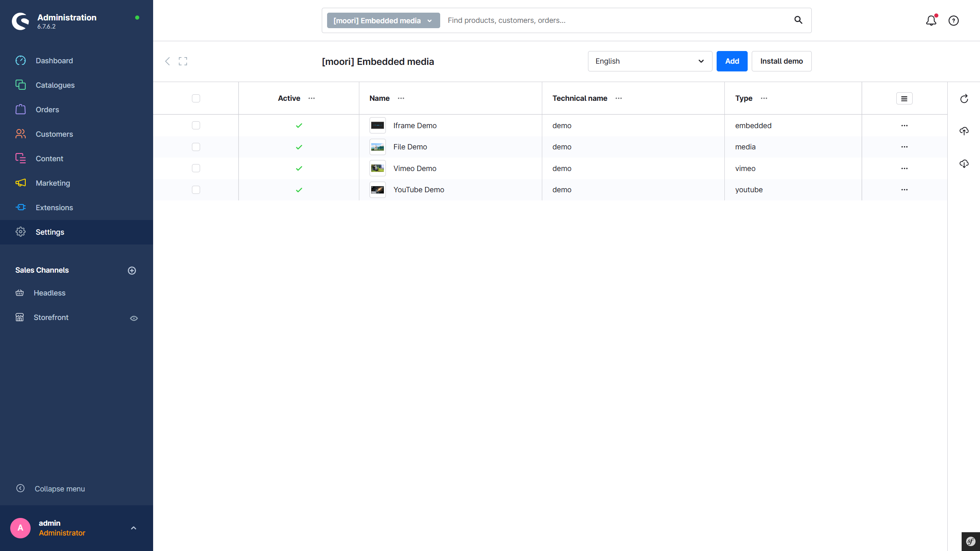The width and height of the screenshot is (980, 551).
Task: Click the blue Add button
Action: (x=732, y=61)
